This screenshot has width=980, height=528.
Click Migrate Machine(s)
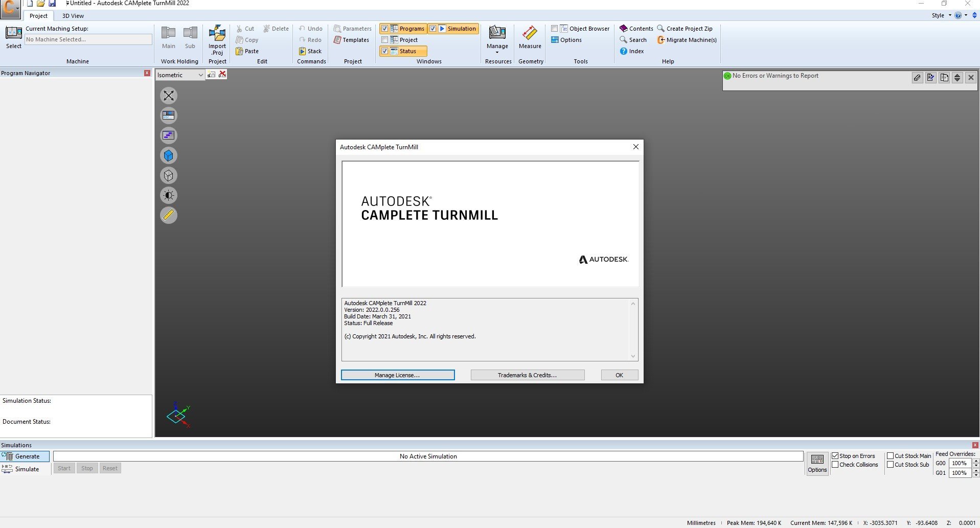pos(687,40)
